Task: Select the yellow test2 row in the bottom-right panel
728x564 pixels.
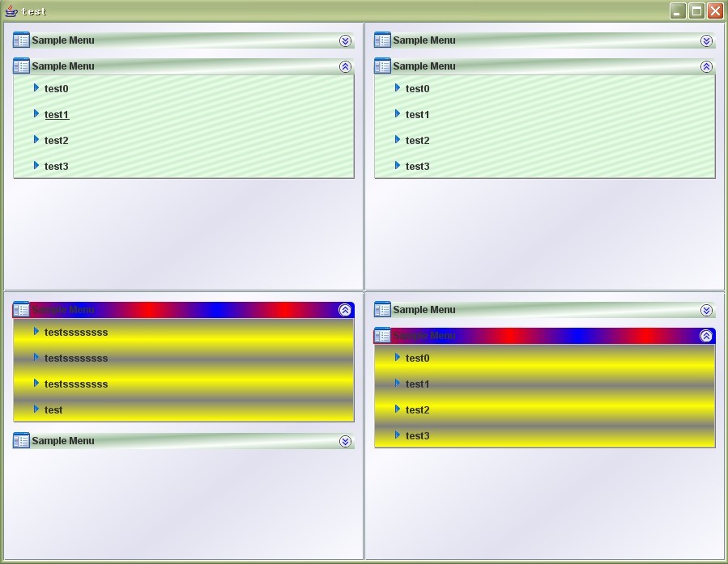Action: [x=416, y=409]
